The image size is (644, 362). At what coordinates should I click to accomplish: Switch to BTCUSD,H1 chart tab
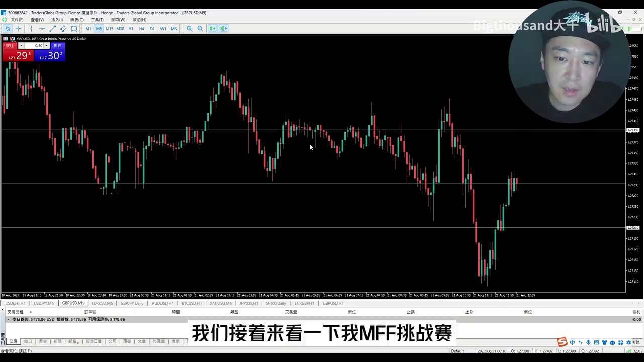pyautogui.click(x=191, y=303)
